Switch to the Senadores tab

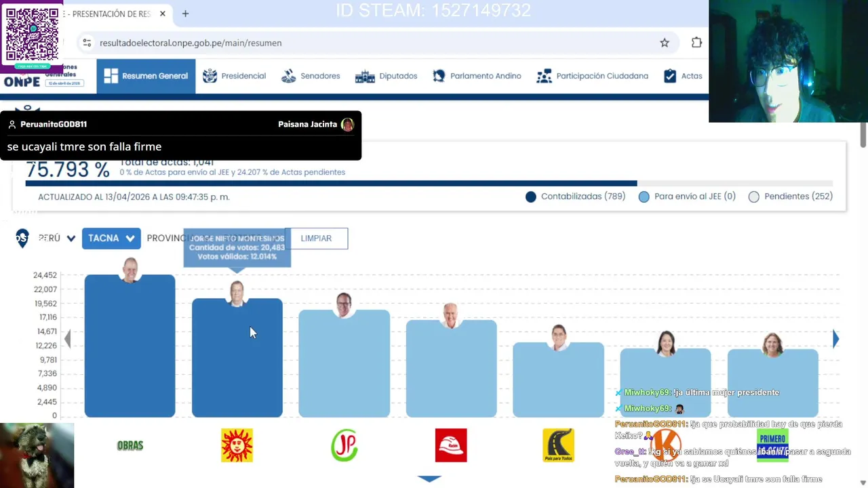(x=311, y=76)
